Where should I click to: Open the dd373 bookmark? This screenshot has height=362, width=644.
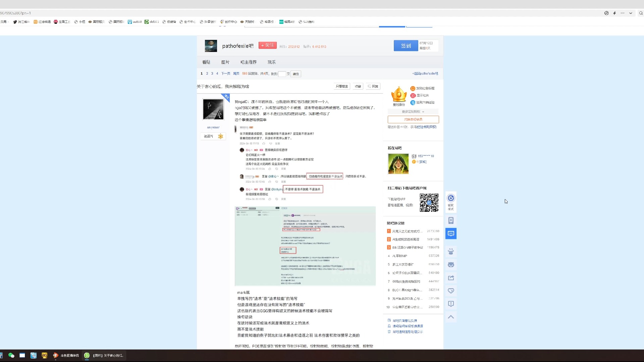(x=152, y=22)
